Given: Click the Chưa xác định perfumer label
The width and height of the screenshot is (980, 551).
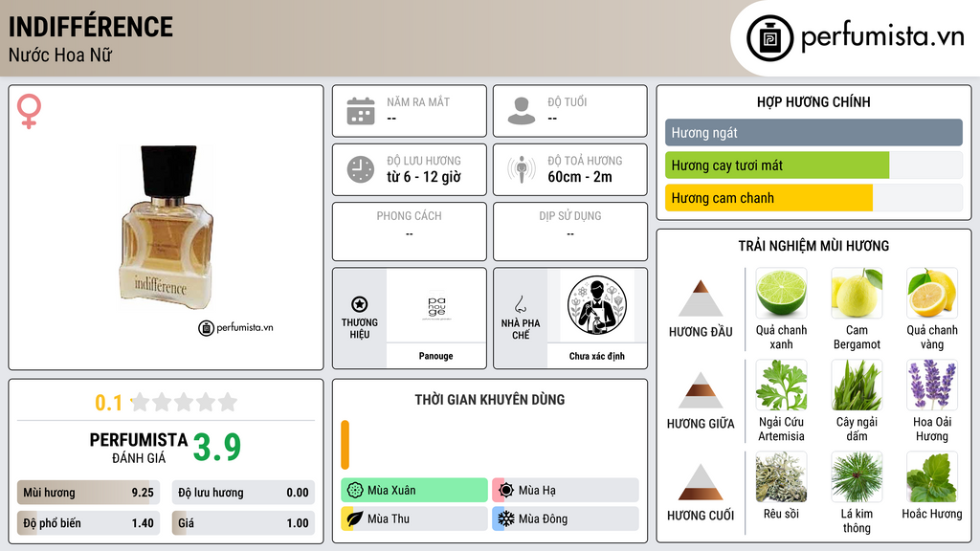Looking at the screenshot, I should pos(597,356).
